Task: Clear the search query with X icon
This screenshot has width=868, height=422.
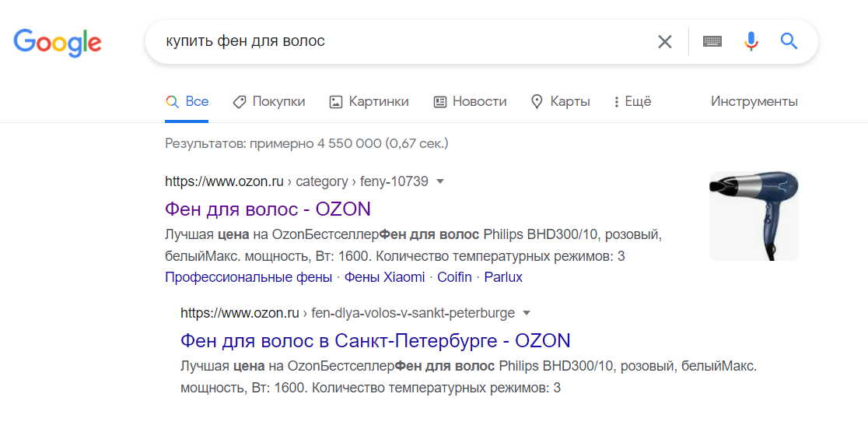Action: (664, 42)
